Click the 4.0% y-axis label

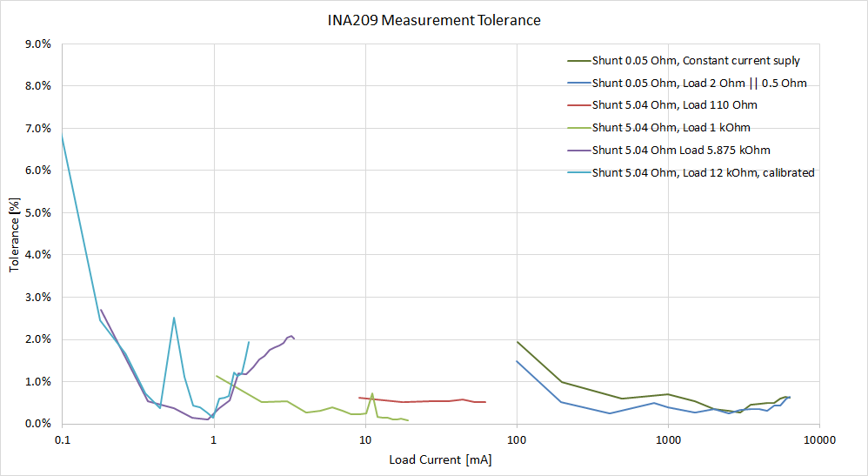pos(37,255)
